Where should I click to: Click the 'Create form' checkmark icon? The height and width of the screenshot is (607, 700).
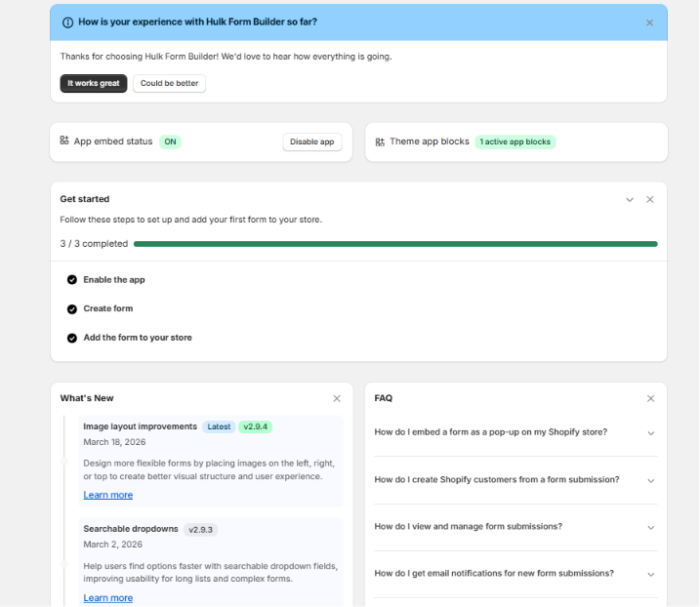72,309
